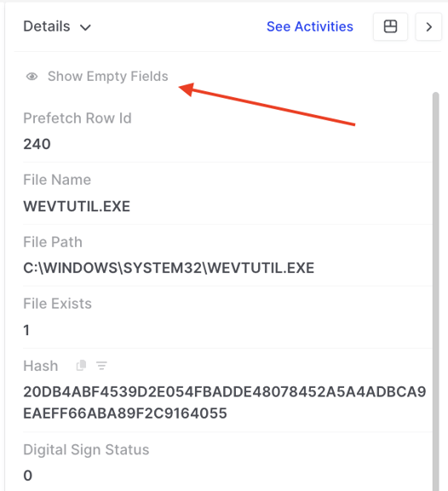Click the File Path field label
Viewport: 448px width, 491px height.
[x=53, y=242]
